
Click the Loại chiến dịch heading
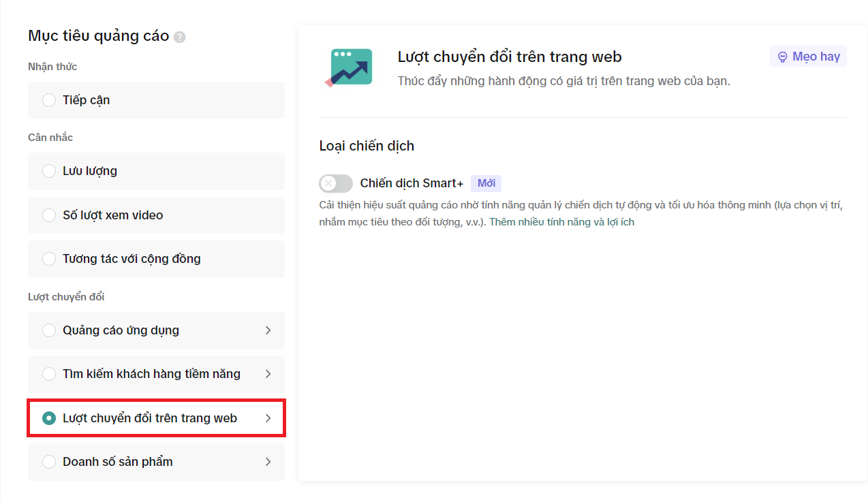367,146
